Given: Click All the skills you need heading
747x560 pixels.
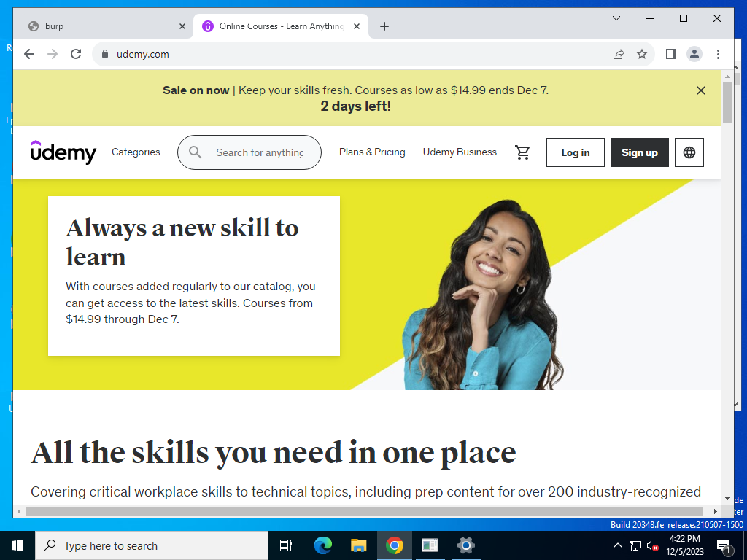Looking at the screenshot, I should [274, 452].
